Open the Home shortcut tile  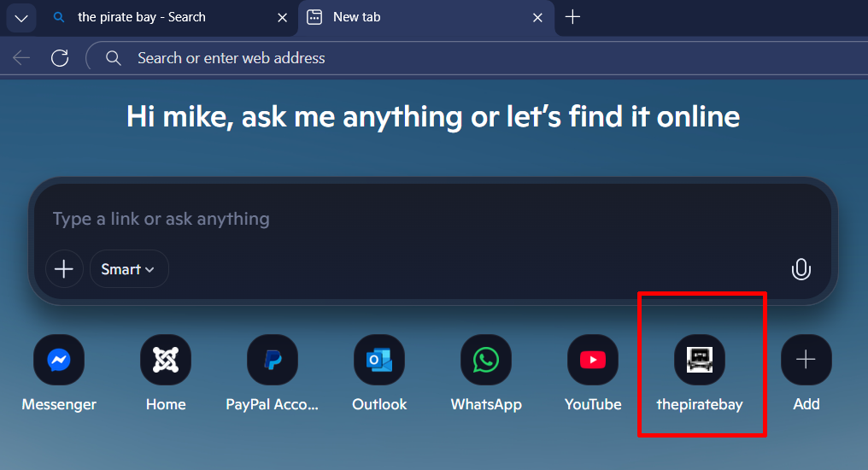coord(166,360)
